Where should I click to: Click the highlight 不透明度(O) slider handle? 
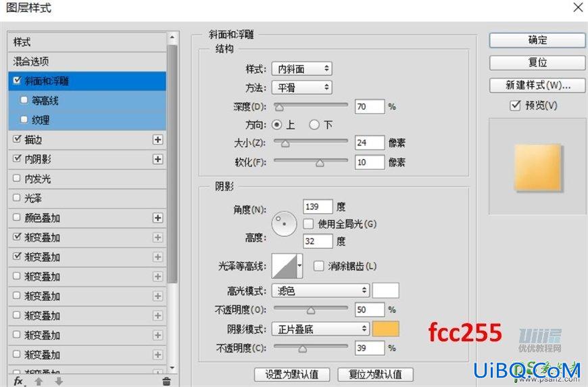click(311, 311)
